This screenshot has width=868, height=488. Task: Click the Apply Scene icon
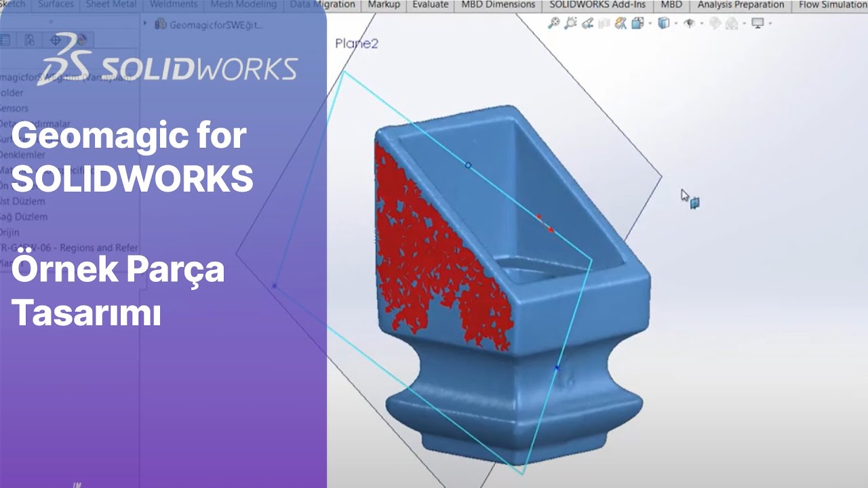732,23
